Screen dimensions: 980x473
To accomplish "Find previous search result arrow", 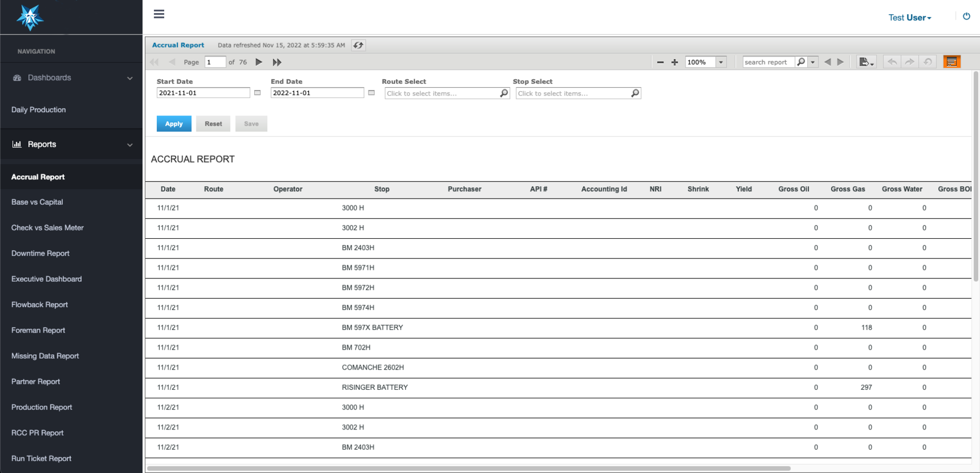I will point(828,62).
